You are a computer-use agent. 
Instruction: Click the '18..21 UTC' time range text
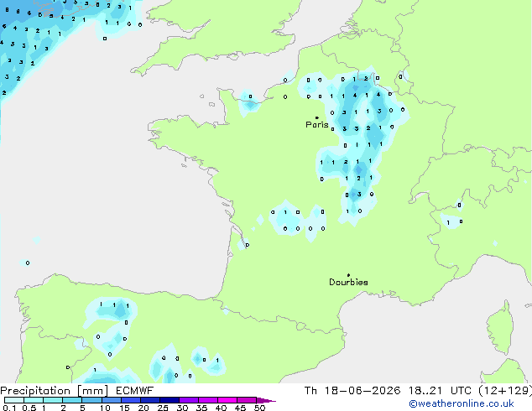(440, 391)
